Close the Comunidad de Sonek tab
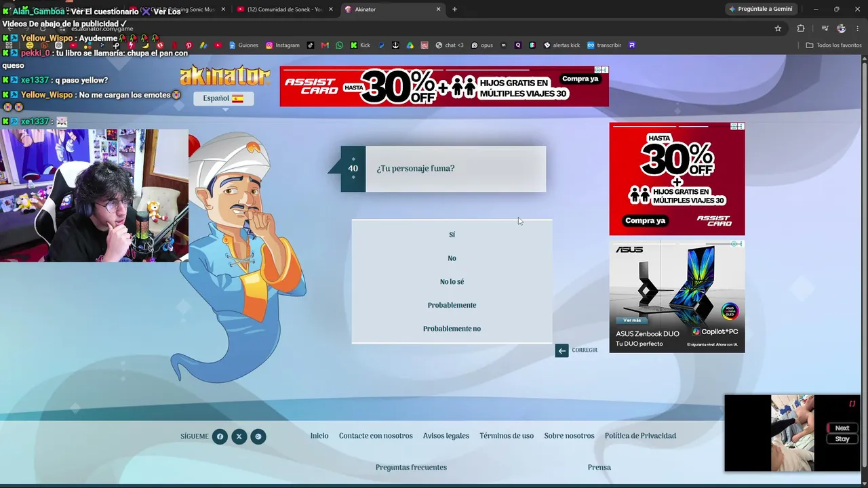 click(331, 9)
